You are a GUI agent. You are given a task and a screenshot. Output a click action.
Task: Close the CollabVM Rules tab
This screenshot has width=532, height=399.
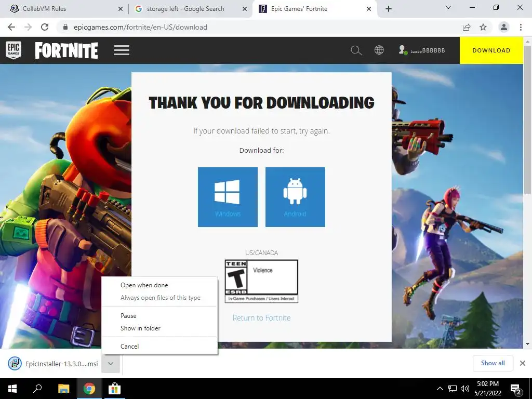(x=121, y=9)
